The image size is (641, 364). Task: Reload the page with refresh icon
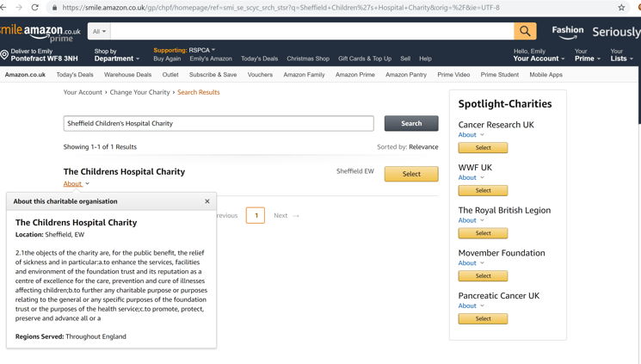(35, 8)
